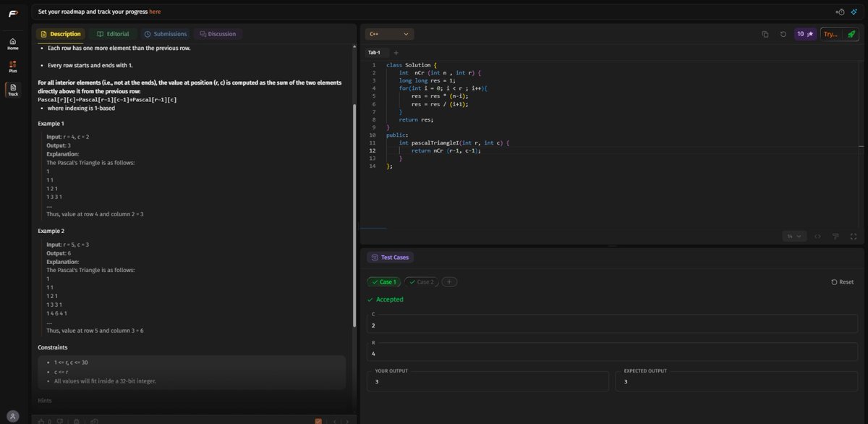Select the Tab-1 code tab
Image resolution: width=868 pixels, height=424 pixels.
tap(375, 53)
